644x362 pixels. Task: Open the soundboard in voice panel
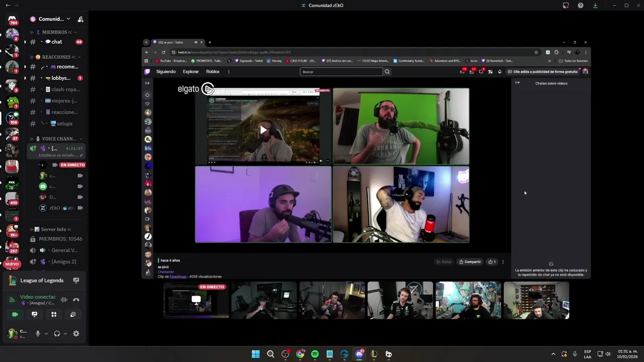click(73, 314)
